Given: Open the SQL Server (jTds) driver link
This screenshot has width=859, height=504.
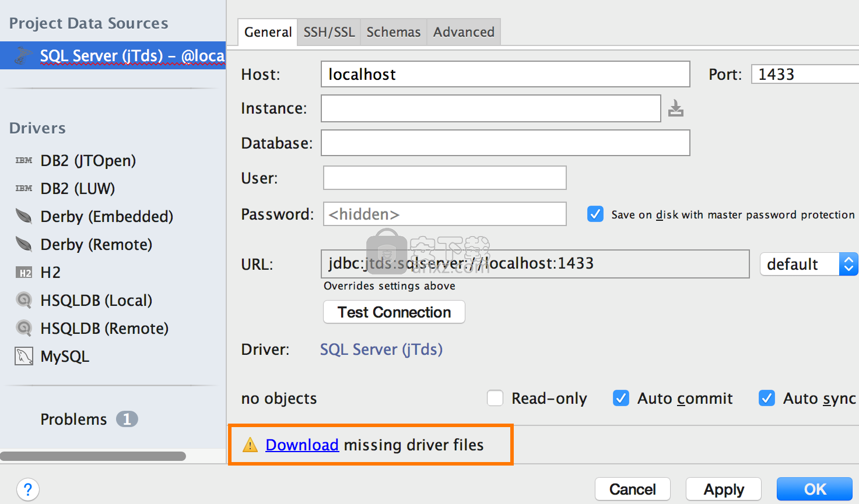Looking at the screenshot, I should (x=381, y=349).
